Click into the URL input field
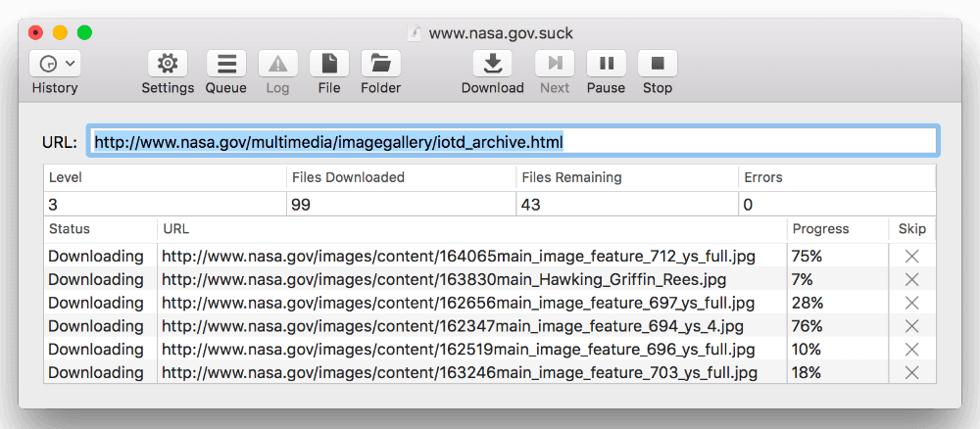 (x=512, y=141)
